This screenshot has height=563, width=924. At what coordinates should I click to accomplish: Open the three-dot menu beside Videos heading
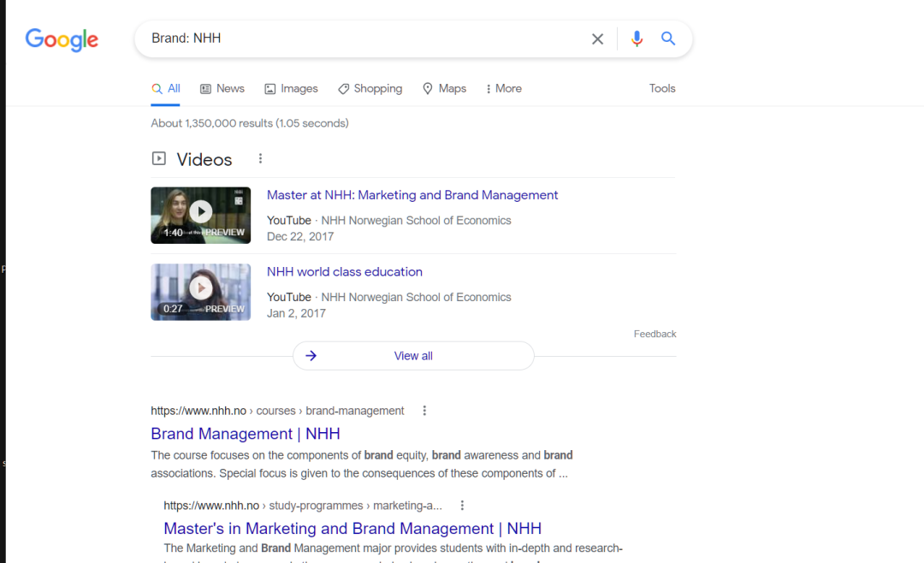click(x=260, y=158)
